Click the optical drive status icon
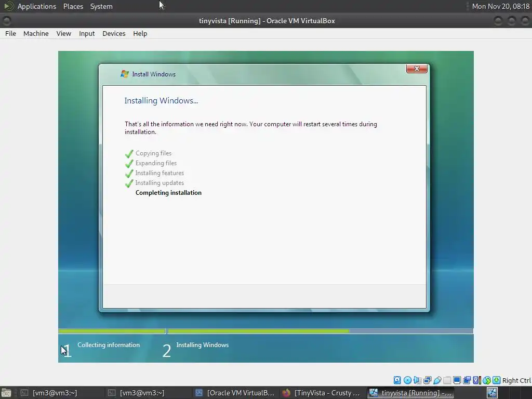This screenshot has width=532, height=399. (x=407, y=380)
